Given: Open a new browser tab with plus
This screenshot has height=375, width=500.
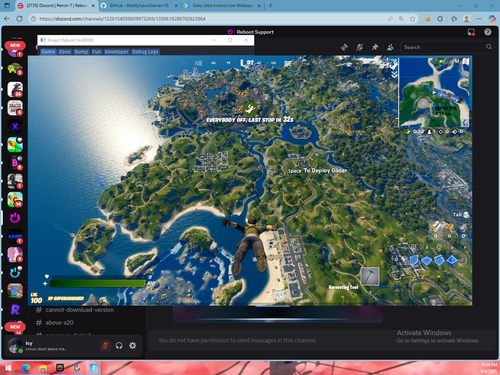Looking at the screenshot, I should (x=270, y=6).
